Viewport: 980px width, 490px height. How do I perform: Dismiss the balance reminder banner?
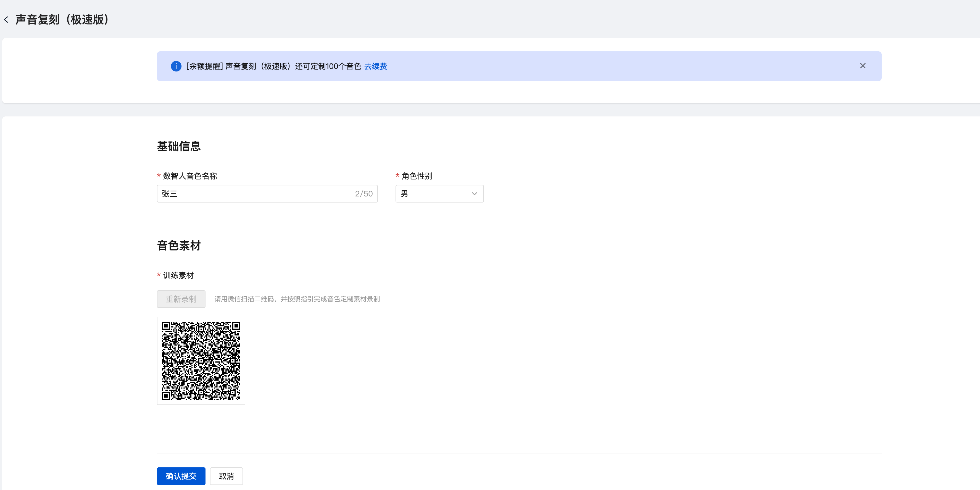coord(862,66)
